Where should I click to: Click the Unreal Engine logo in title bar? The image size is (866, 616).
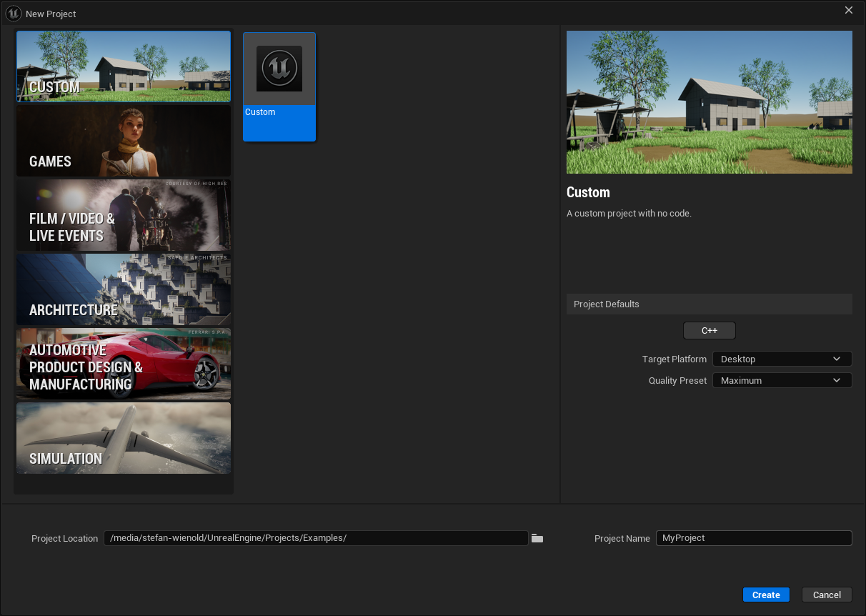pyautogui.click(x=14, y=14)
